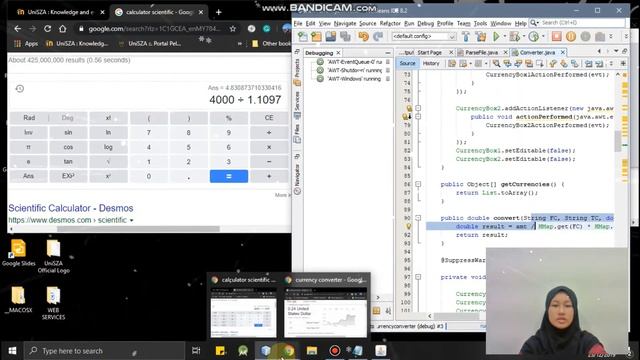
Task: Switch to ParseFile.java tab
Action: coord(481,53)
